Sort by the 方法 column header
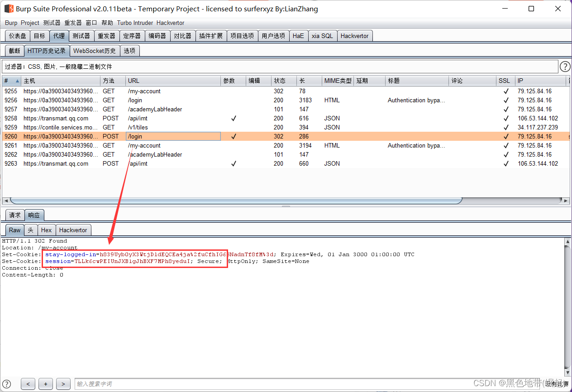The image size is (572, 392). tap(113, 81)
